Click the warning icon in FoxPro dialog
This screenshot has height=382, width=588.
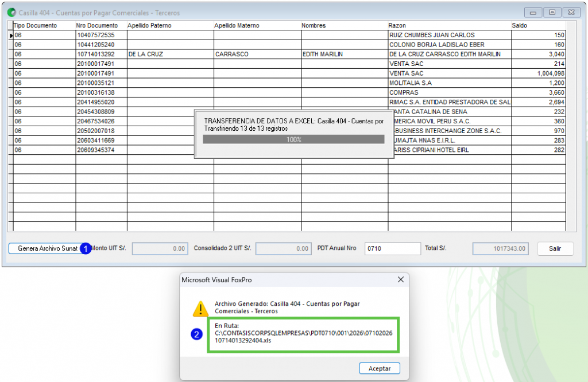click(x=200, y=309)
